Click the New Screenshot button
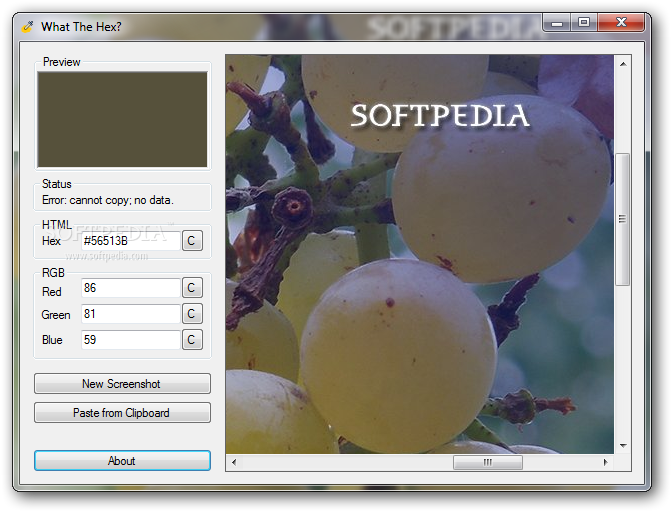This screenshot has height=512, width=672. [122, 383]
